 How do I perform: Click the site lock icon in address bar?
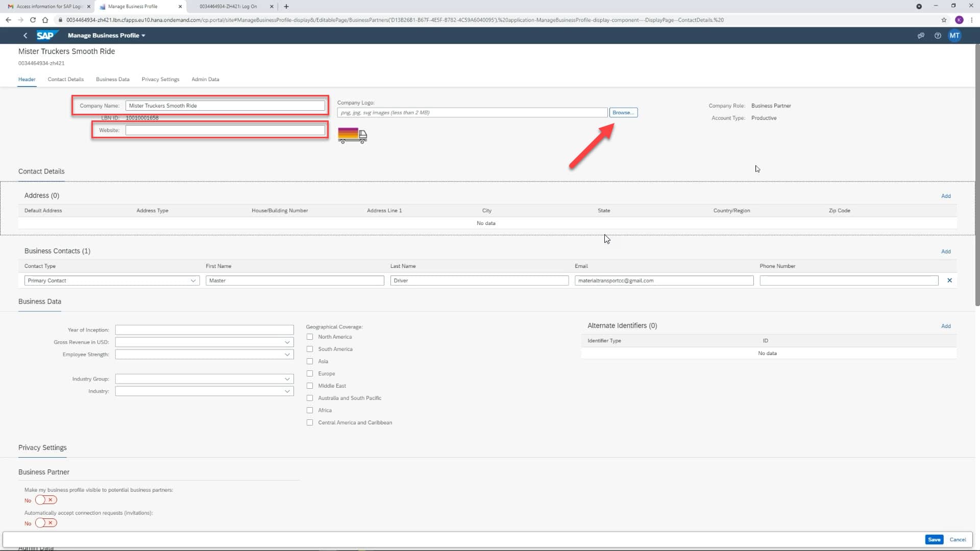click(x=60, y=20)
